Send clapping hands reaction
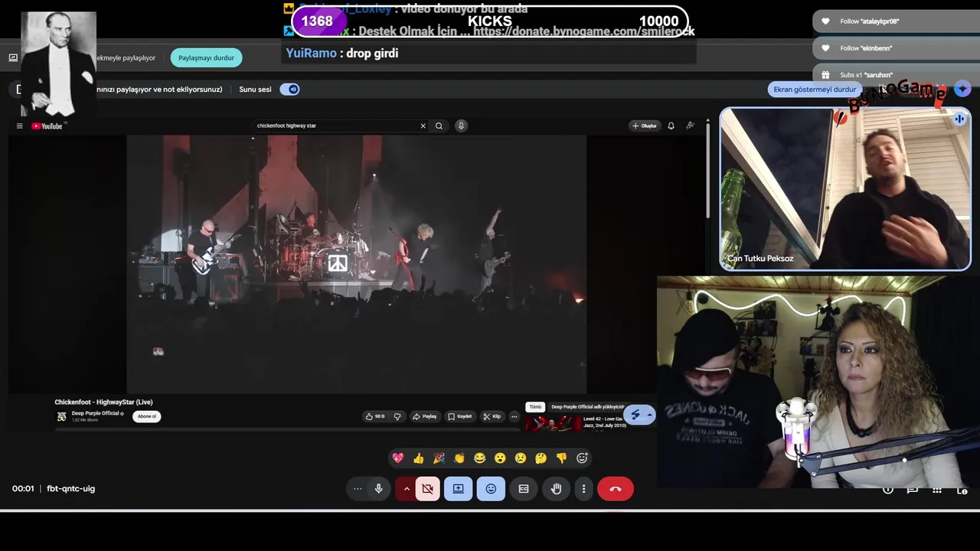Screen dimensions: 980x551 [459, 458]
